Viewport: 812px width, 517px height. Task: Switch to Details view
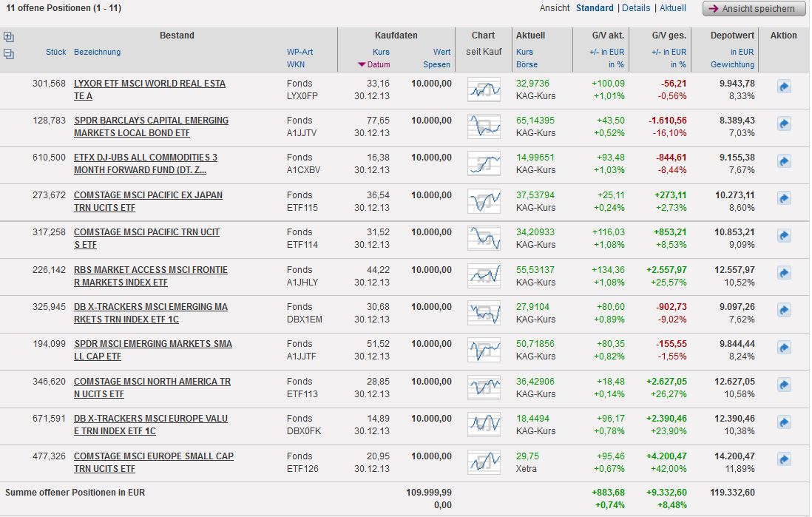[636, 8]
